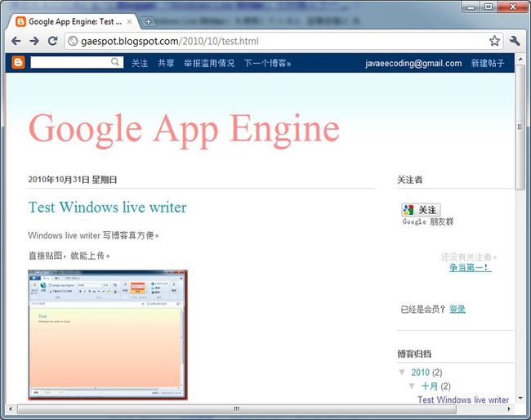Click the vertical scrollbar up arrow

[520, 59]
